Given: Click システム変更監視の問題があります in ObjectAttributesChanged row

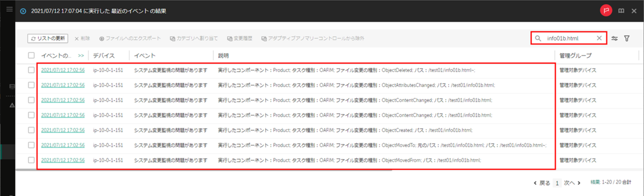Looking at the screenshot, I should (x=171, y=85).
